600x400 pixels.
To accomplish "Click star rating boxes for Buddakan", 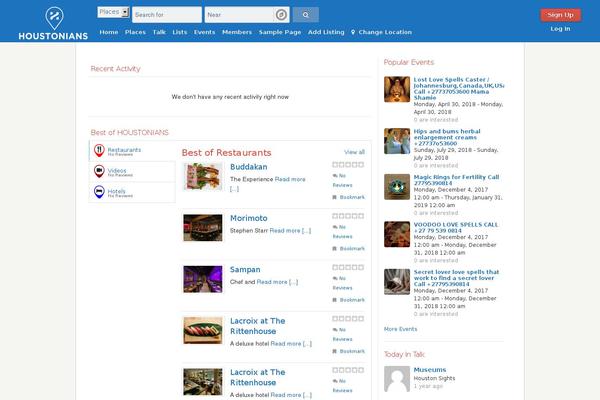I will coord(348,165).
